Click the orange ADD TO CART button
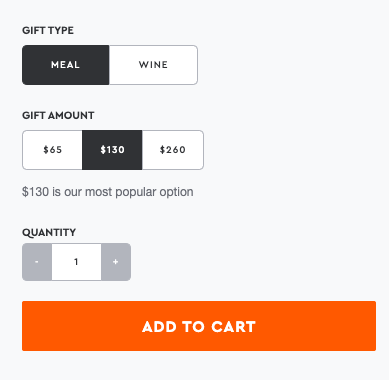The image size is (389, 380). pos(199,326)
